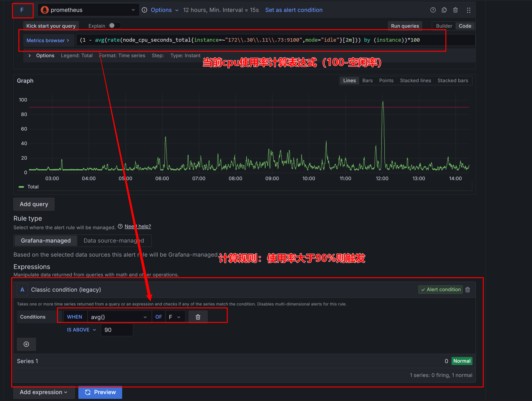This screenshot has width=532, height=401.
Task: Open the Need help link
Action: 138,227
